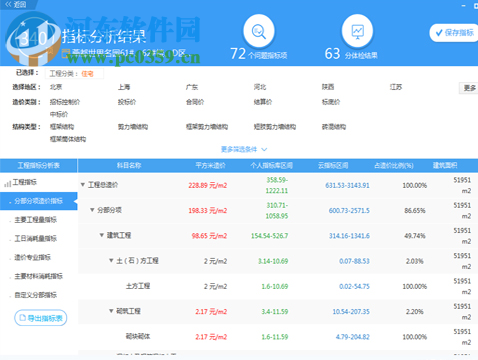The height and width of the screenshot is (360, 478).
Task: Collapse the 建筑工程 row
Action: pos(102,235)
